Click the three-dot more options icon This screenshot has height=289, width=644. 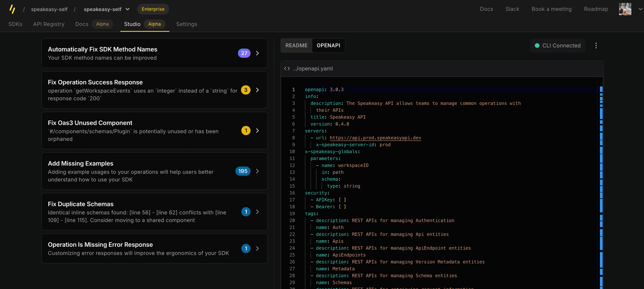coord(596,46)
